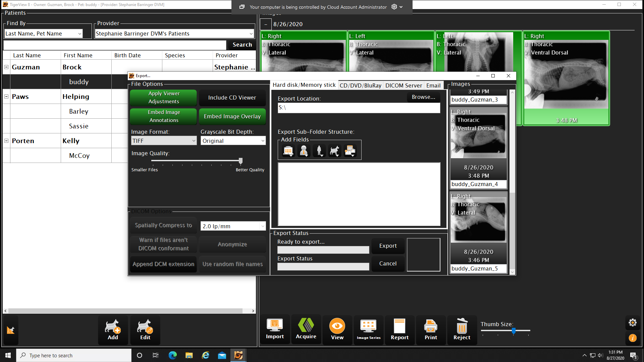Screen dimensions: 644x362
Task: Toggle Apply Viewer Adjustments
Action: [x=164, y=98]
